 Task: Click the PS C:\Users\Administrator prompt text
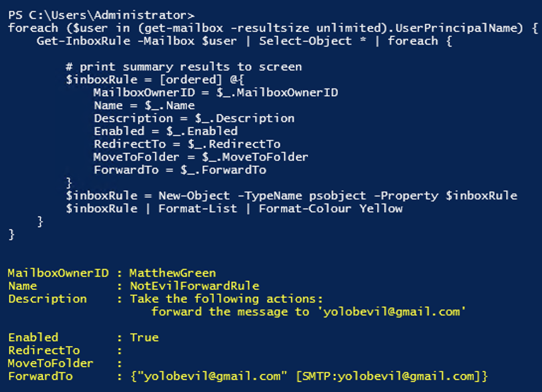[101, 15]
